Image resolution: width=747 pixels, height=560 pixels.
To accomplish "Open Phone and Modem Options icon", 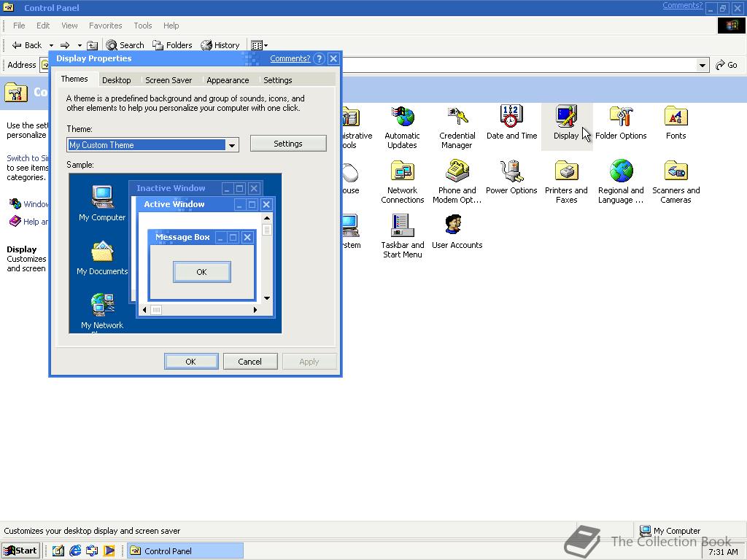I will (457, 182).
